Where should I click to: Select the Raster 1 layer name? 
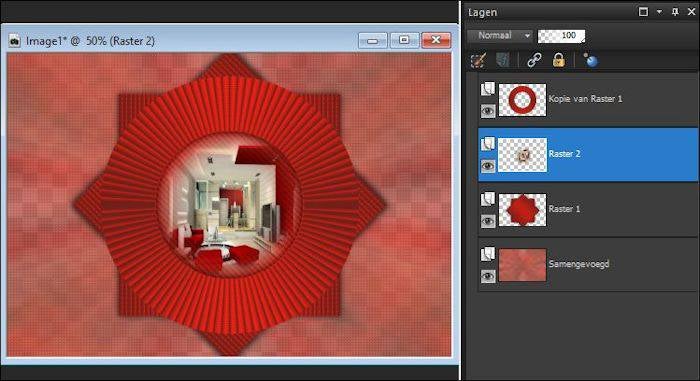pyautogui.click(x=564, y=209)
